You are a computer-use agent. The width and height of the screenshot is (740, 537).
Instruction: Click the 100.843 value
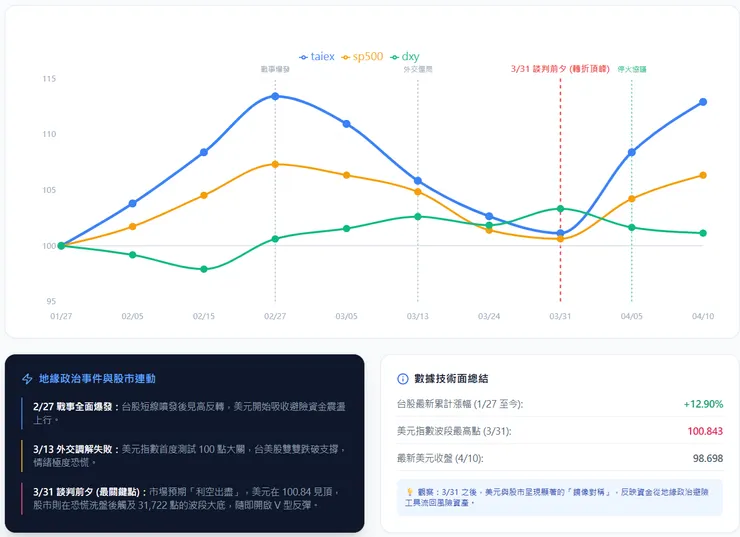pyautogui.click(x=705, y=431)
